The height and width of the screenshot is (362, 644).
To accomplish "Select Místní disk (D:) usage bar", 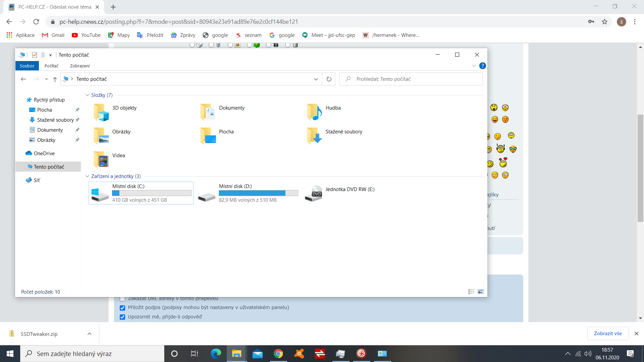I will coord(258,193).
